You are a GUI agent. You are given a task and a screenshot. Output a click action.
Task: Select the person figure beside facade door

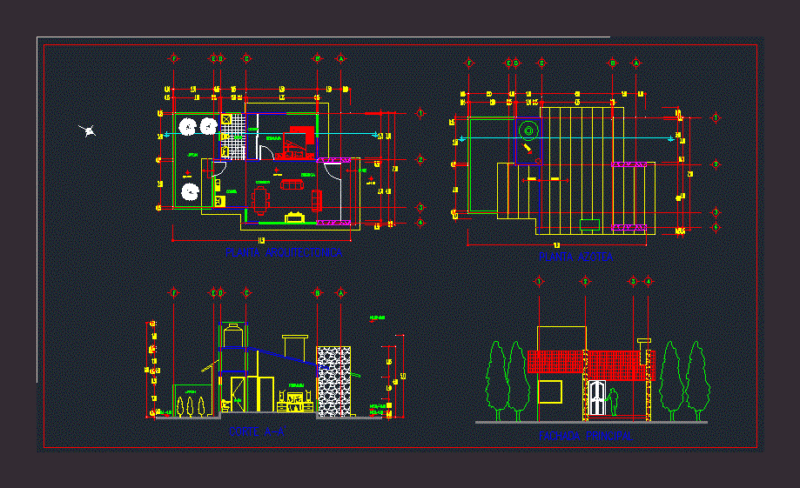pos(613,402)
